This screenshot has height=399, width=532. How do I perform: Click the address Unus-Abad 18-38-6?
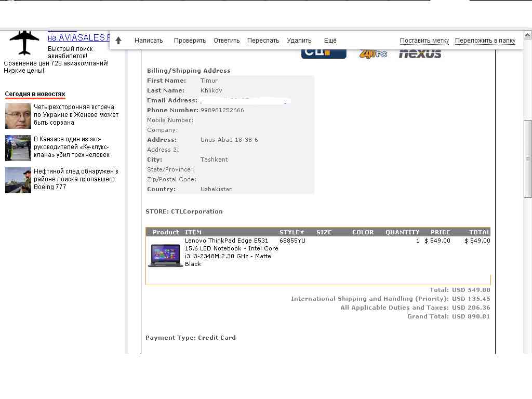(229, 140)
